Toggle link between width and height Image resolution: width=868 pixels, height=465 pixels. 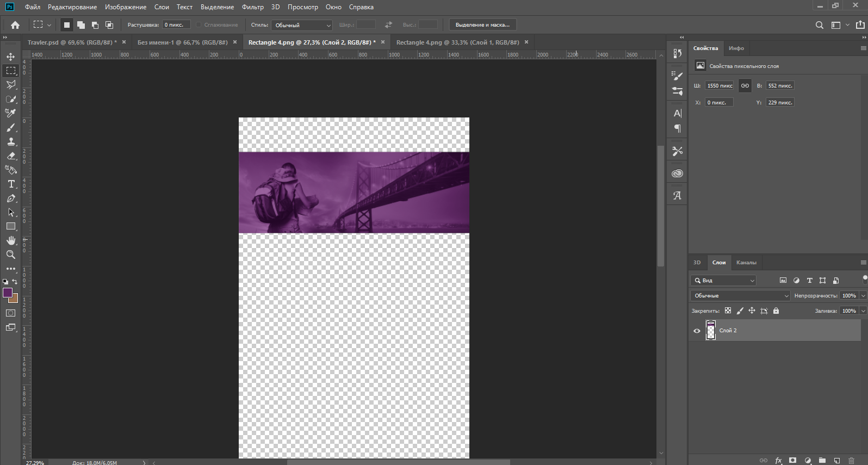click(x=745, y=85)
